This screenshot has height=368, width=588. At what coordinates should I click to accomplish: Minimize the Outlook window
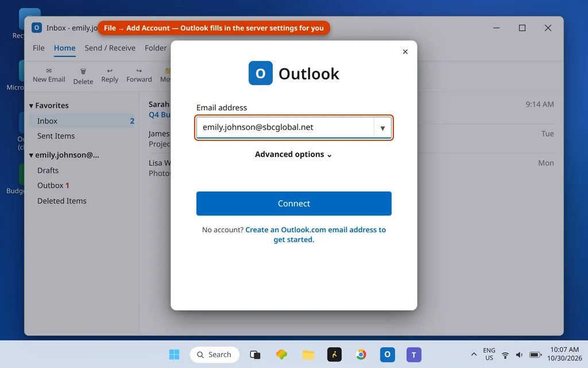(496, 28)
